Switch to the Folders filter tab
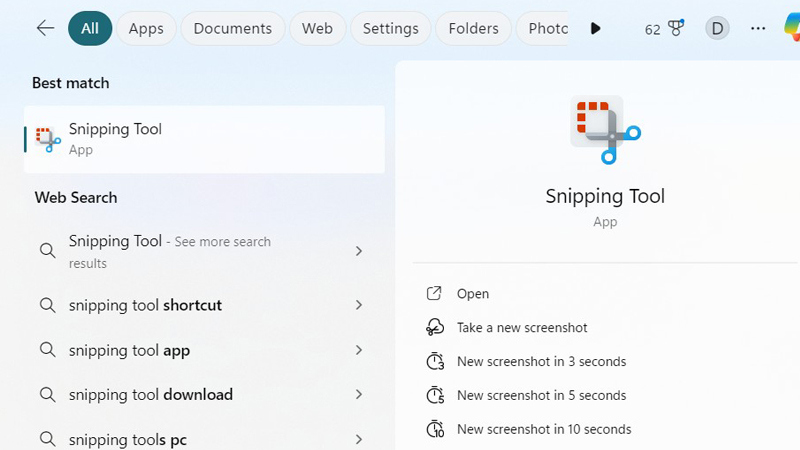 click(x=473, y=28)
